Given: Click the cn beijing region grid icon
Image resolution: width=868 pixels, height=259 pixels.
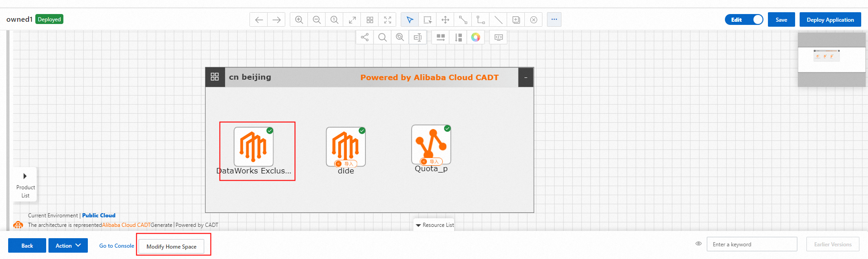Looking at the screenshot, I should [x=215, y=77].
